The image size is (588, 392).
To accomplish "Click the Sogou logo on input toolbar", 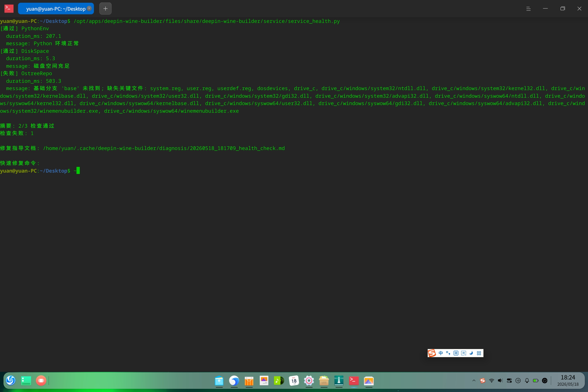I will 432,353.
